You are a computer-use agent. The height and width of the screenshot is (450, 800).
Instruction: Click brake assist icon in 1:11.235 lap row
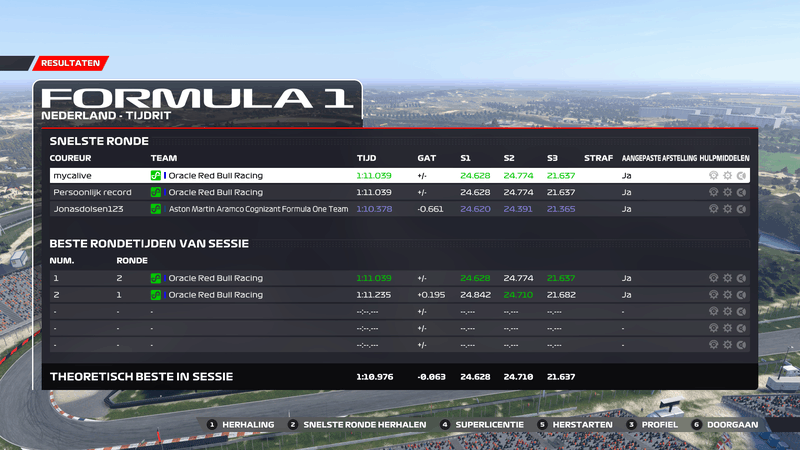click(x=742, y=295)
